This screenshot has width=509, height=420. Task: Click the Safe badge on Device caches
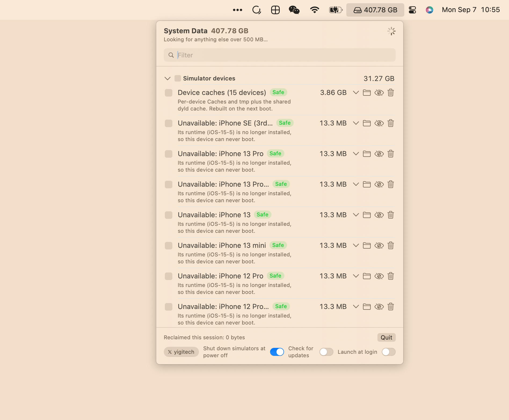pyautogui.click(x=278, y=92)
